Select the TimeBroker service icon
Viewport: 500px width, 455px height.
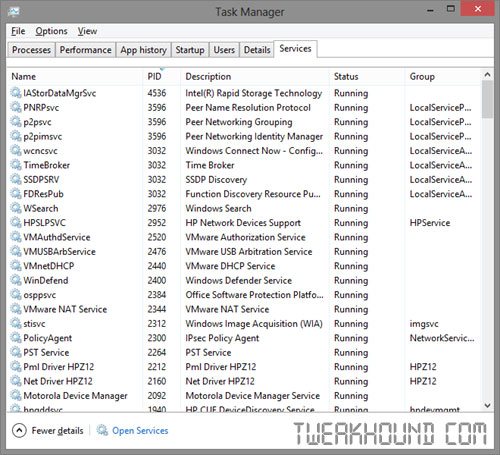tap(16, 164)
